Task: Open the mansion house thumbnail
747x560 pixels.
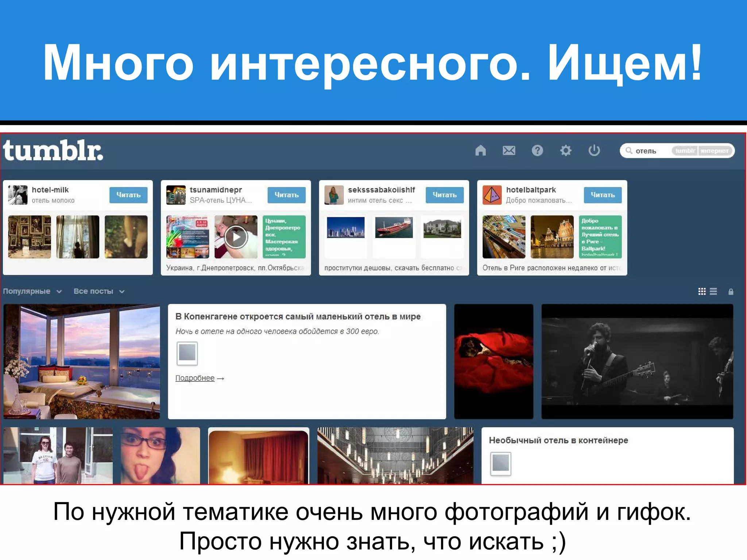Action: pyautogui.click(x=442, y=237)
